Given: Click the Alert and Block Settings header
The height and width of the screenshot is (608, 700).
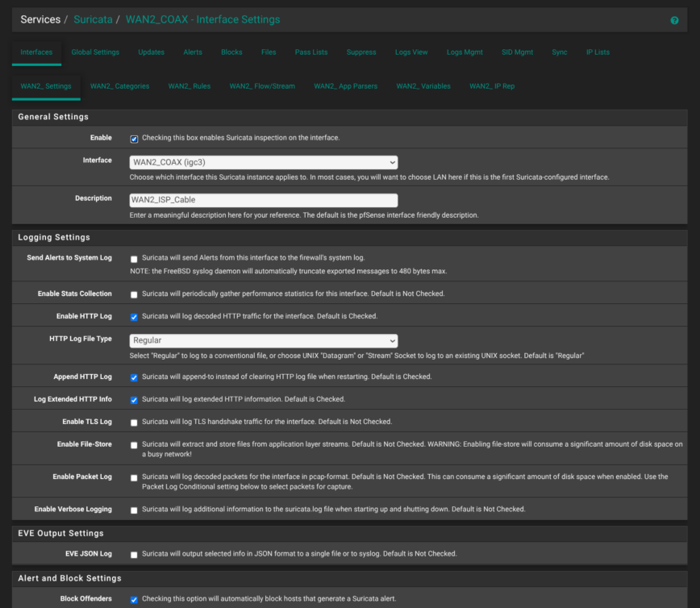Looking at the screenshot, I should (x=349, y=578).
